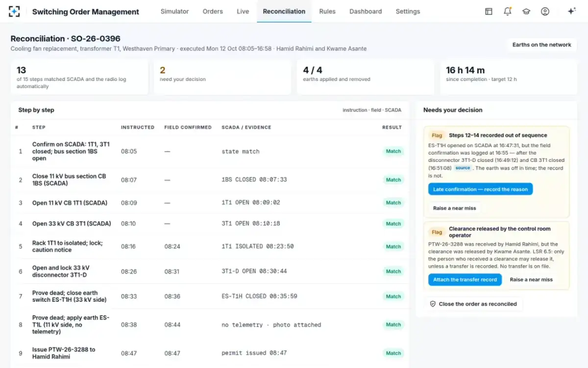This screenshot has height=368, width=588.
Task: Switch to the Orders tab
Action: coord(213,11)
